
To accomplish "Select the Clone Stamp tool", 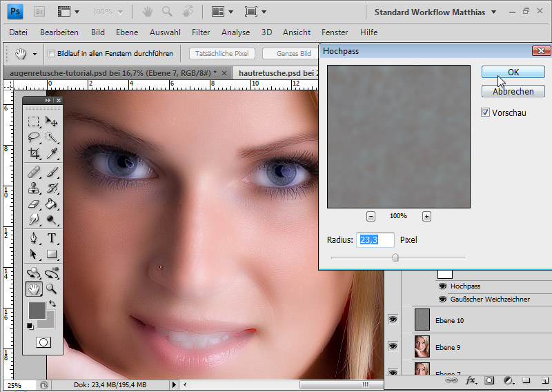I will pyautogui.click(x=33, y=188).
